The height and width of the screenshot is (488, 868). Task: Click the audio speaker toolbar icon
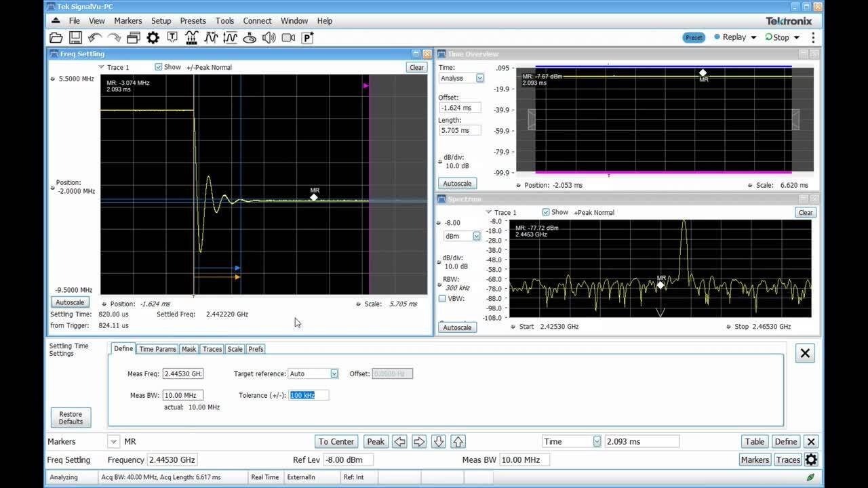pyautogui.click(x=269, y=38)
